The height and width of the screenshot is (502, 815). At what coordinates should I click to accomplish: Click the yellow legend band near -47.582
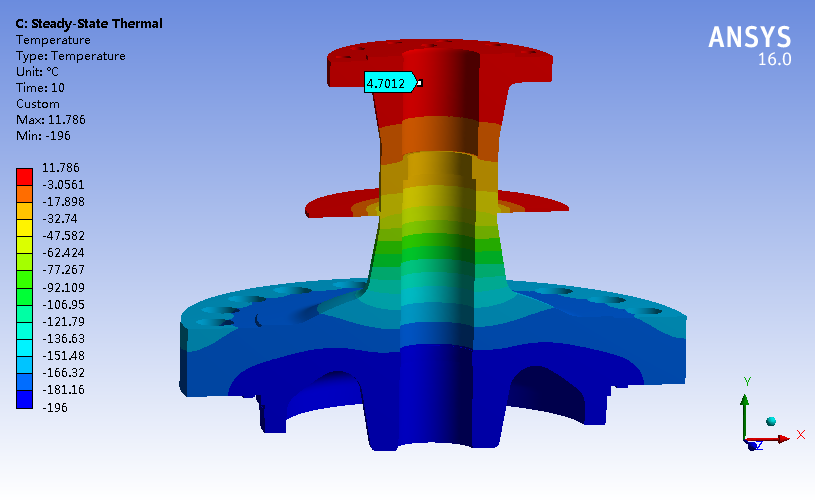point(24,228)
